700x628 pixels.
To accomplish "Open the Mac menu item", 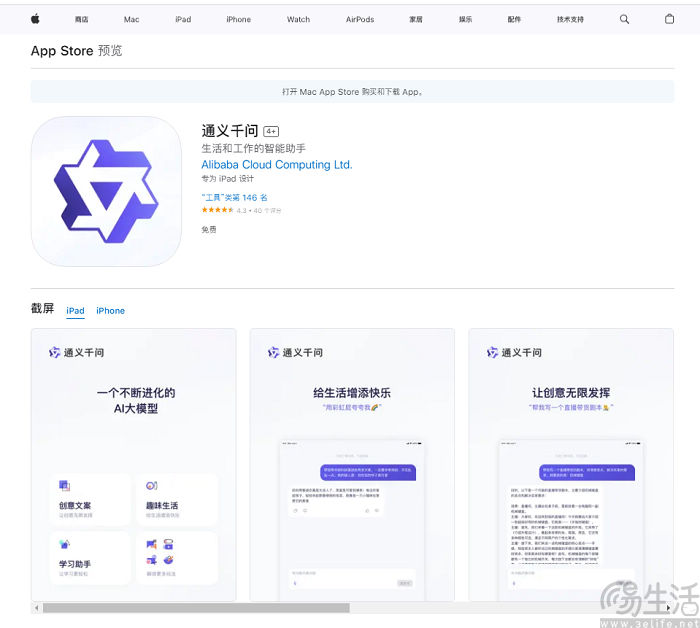I will pos(131,20).
